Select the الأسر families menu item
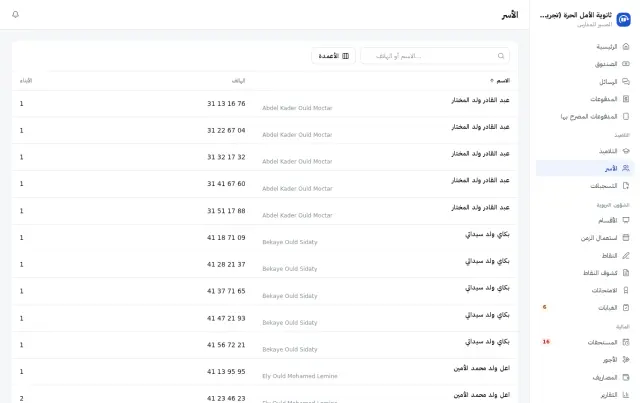The image size is (640, 403). (585, 168)
